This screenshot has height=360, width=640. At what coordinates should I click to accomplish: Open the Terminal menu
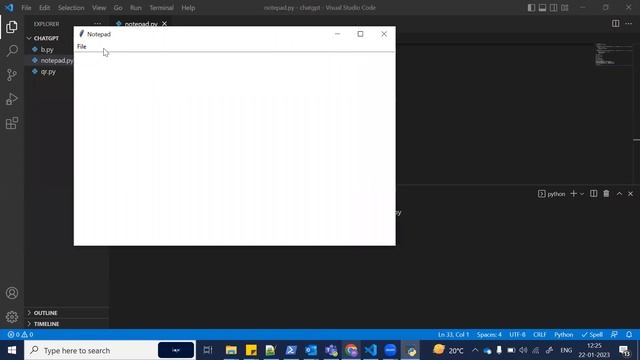(x=161, y=8)
